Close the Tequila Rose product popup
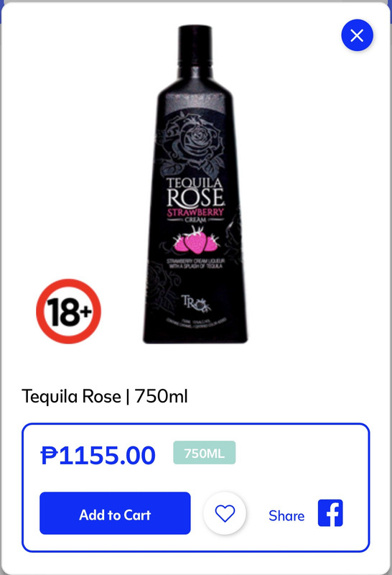This screenshot has width=392, height=575. pyautogui.click(x=358, y=35)
